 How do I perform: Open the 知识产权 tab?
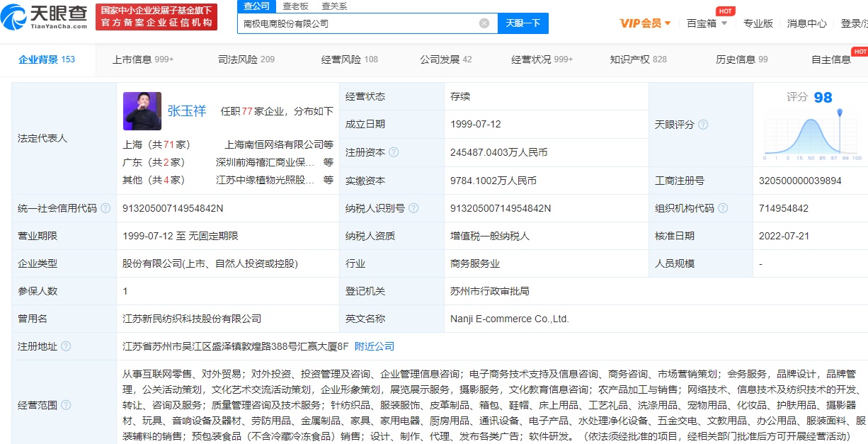[639, 59]
